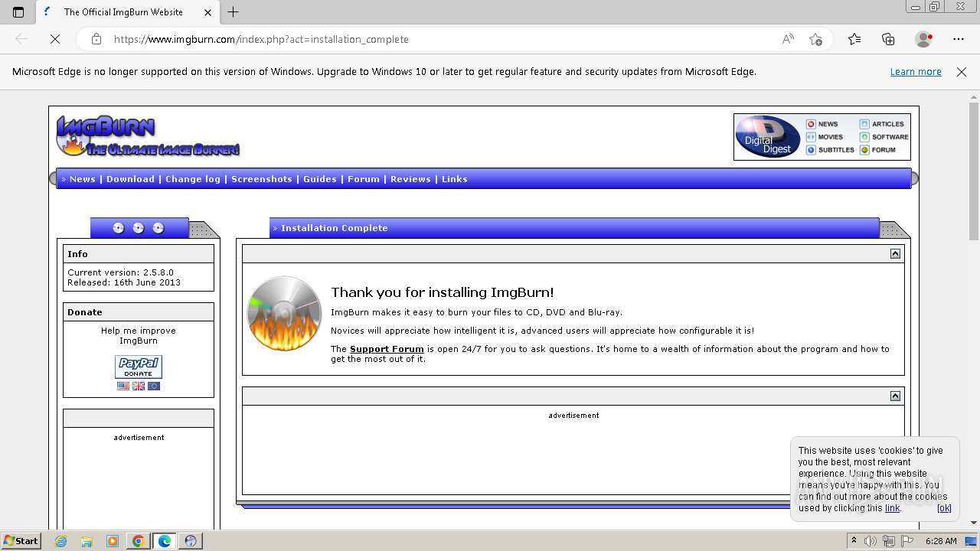Open the cookies info link
The width and height of the screenshot is (980, 551).
pos(892,508)
